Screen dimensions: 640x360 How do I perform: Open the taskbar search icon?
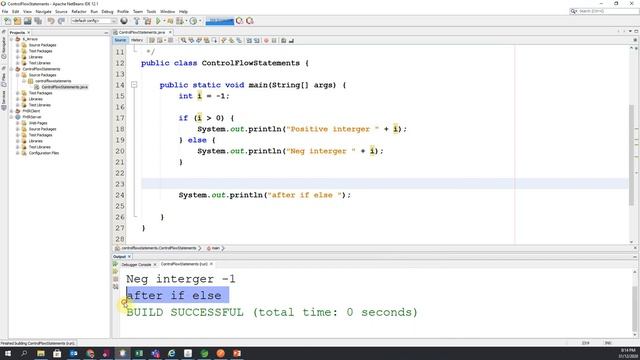tap(24, 353)
